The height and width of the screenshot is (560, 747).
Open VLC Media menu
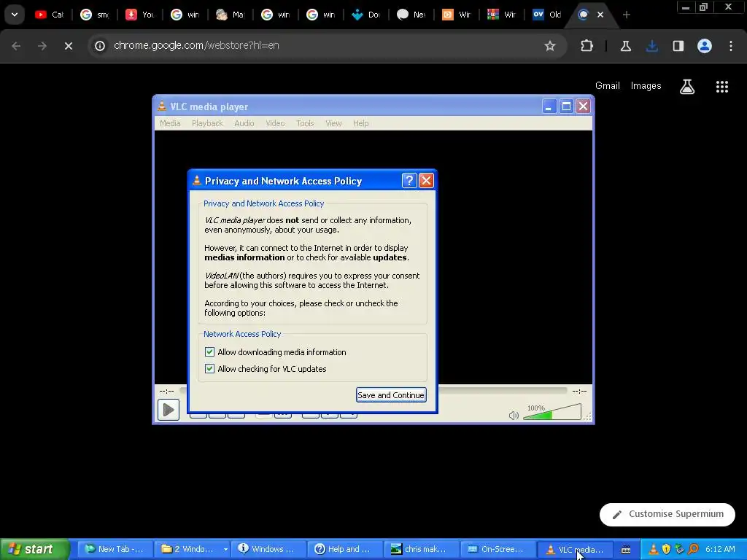[x=170, y=123]
